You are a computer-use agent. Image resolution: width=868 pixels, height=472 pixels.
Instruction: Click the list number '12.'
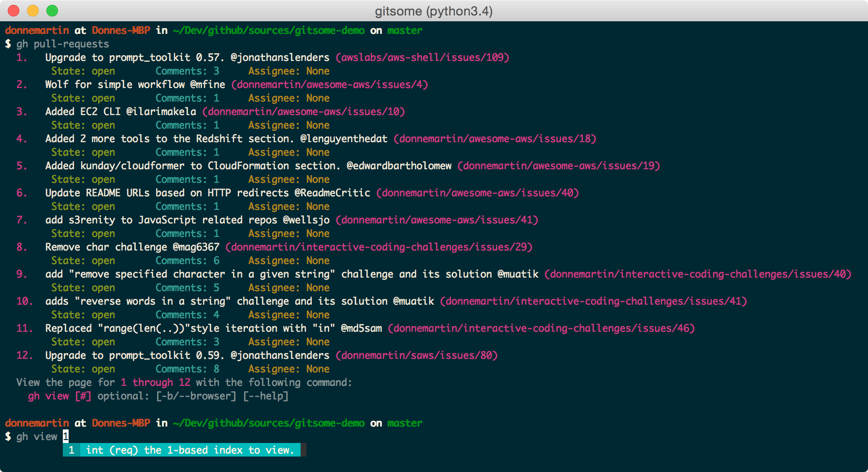(x=25, y=355)
